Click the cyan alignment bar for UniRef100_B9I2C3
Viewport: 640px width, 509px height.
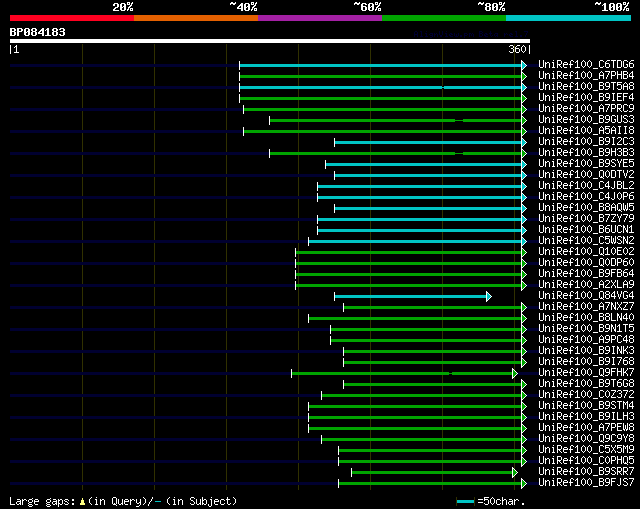pyautogui.click(x=428, y=142)
